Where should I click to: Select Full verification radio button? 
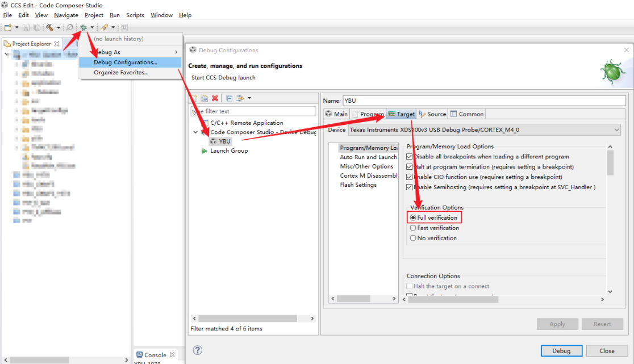(413, 217)
